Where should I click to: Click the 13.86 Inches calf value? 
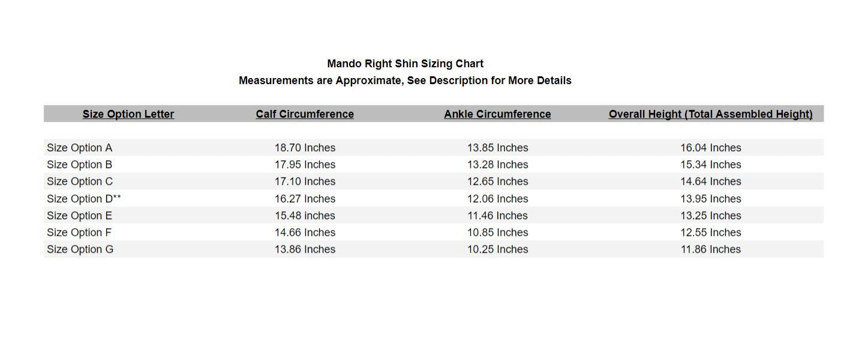305,249
